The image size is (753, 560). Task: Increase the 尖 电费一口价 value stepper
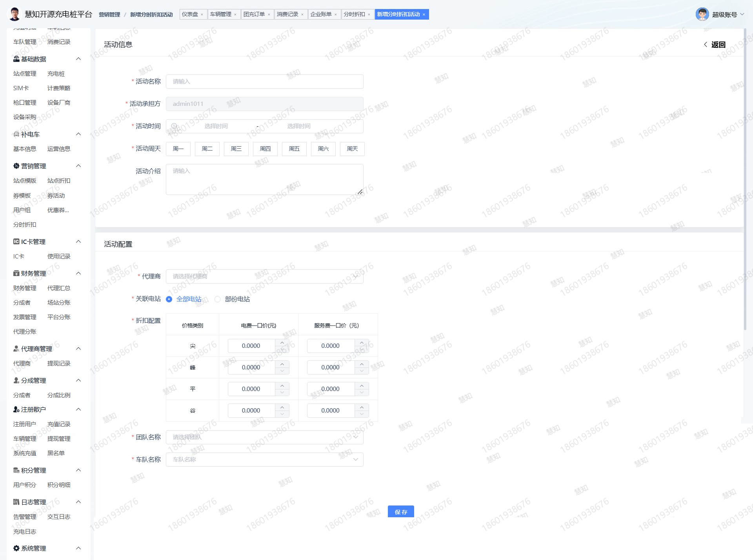[282, 343]
